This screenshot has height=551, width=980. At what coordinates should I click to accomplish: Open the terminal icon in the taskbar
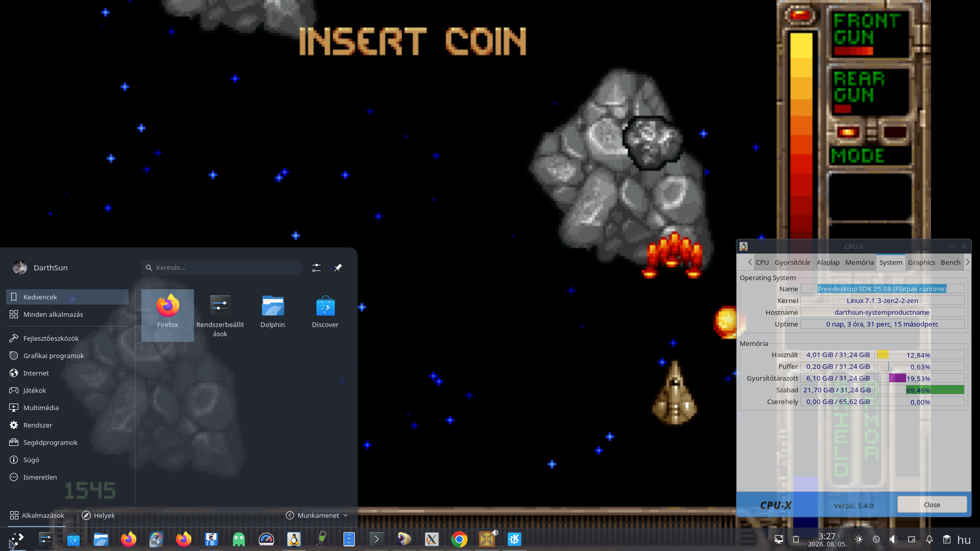[377, 539]
